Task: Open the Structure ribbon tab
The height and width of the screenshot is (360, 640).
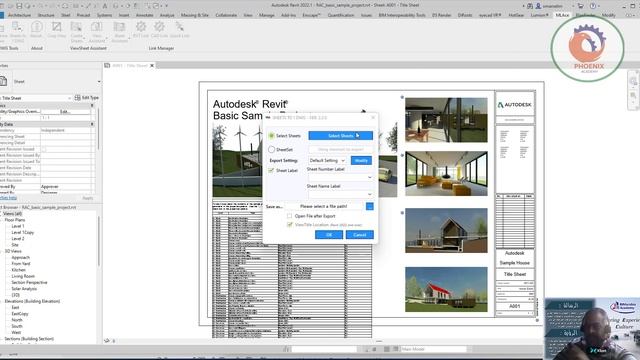Action: 46,15
